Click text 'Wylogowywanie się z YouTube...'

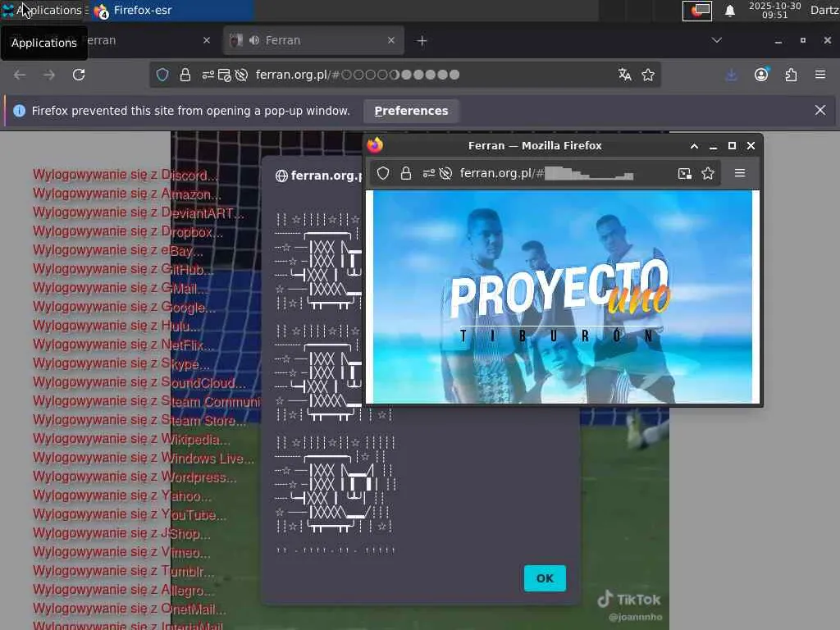(x=130, y=514)
